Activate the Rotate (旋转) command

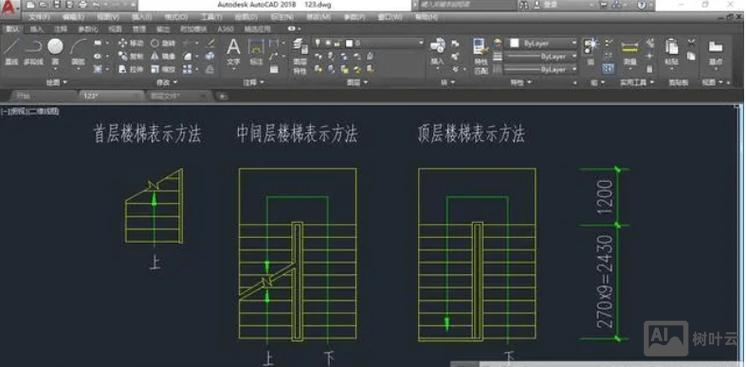163,43
